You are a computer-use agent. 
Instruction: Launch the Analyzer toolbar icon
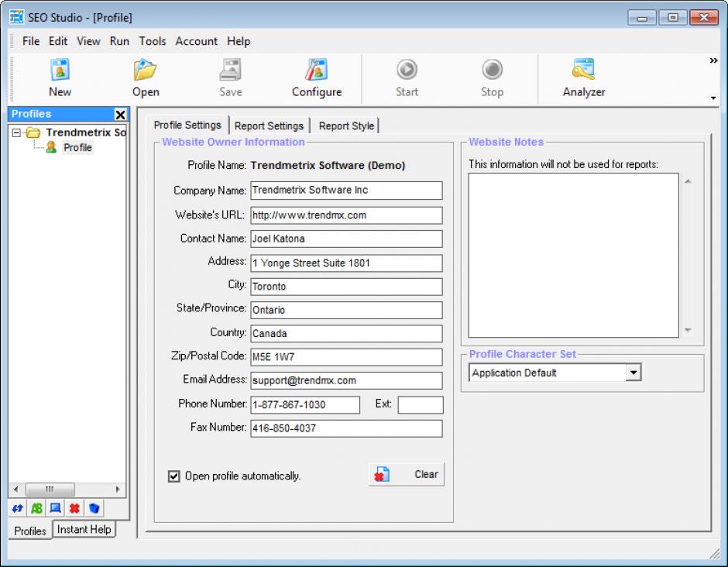(x=584, y=70)
